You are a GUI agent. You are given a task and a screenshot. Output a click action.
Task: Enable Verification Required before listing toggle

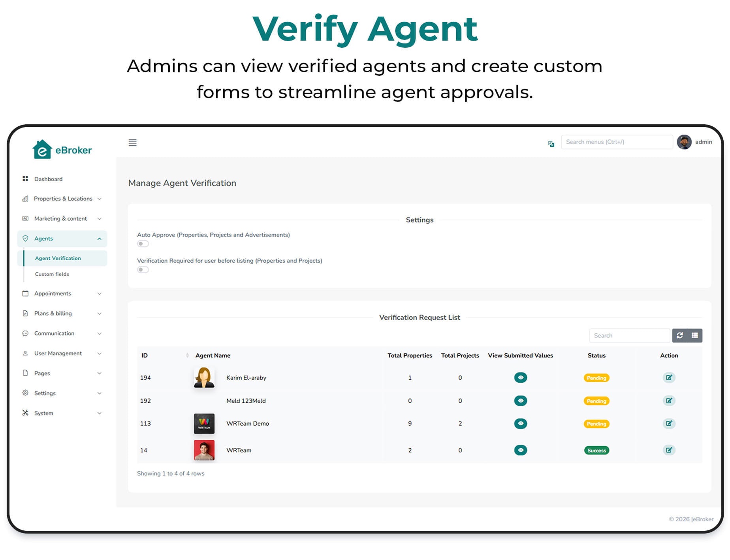click(143, 269)
